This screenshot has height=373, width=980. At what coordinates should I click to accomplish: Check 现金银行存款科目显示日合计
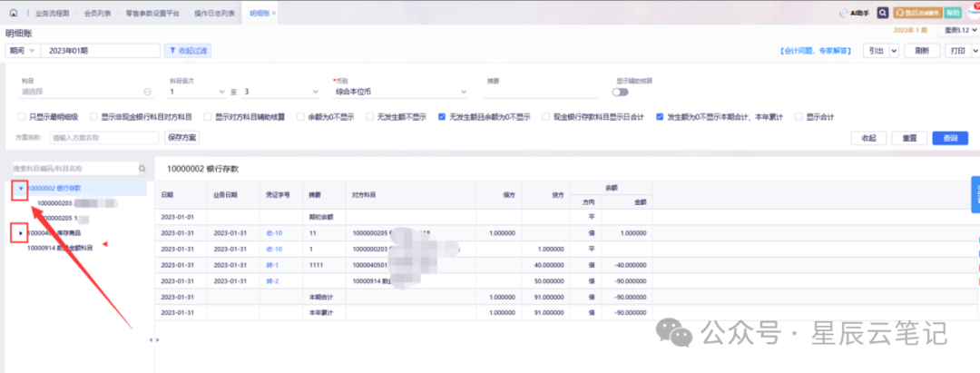tap(545, 117)
